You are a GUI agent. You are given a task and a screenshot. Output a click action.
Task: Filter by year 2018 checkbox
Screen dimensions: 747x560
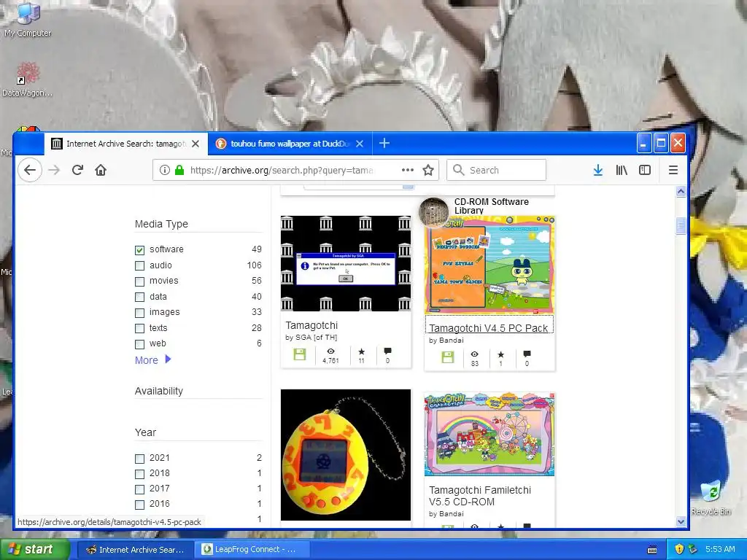click(139, 474)
